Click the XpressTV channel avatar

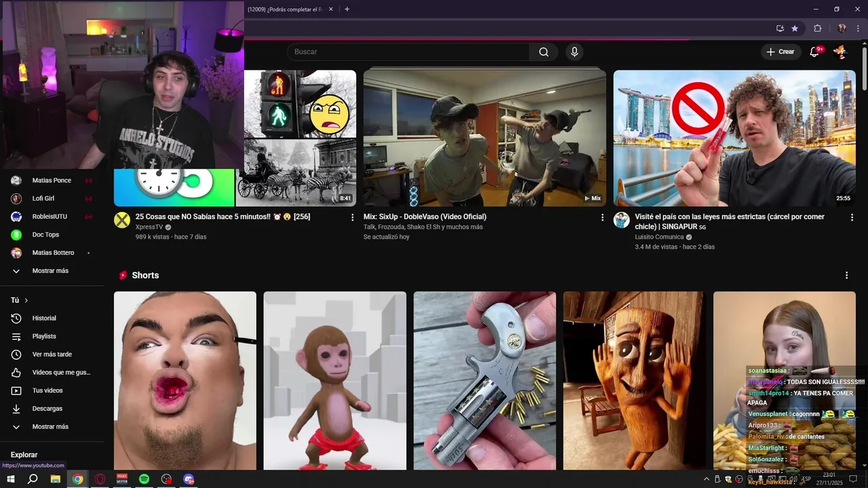[122, 220]
